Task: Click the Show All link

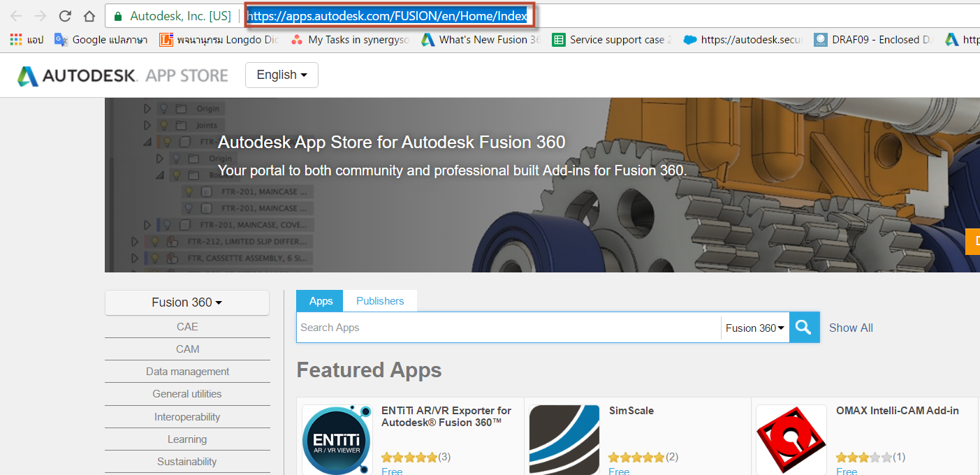Action: point(851,327)
